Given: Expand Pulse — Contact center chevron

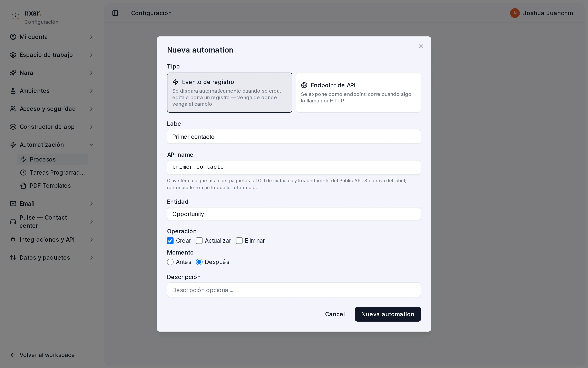Looking at the screenshot, I should click(x=92, y=222).
